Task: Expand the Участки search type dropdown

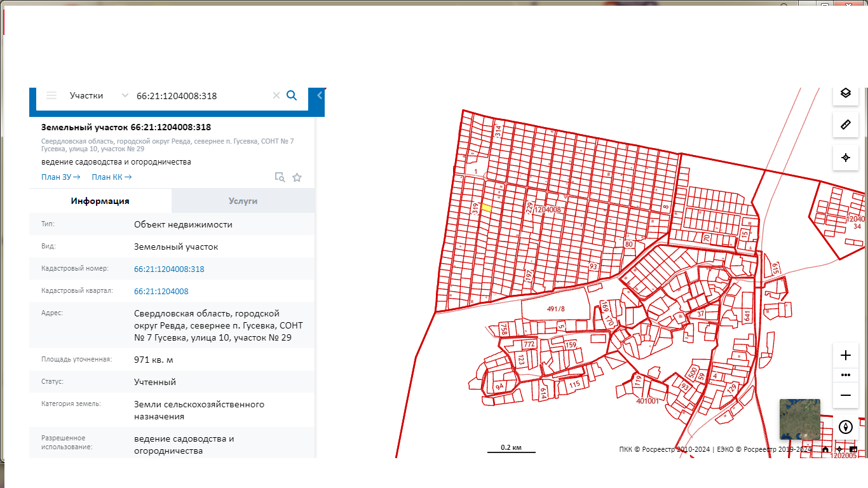Action: (125, 95)
